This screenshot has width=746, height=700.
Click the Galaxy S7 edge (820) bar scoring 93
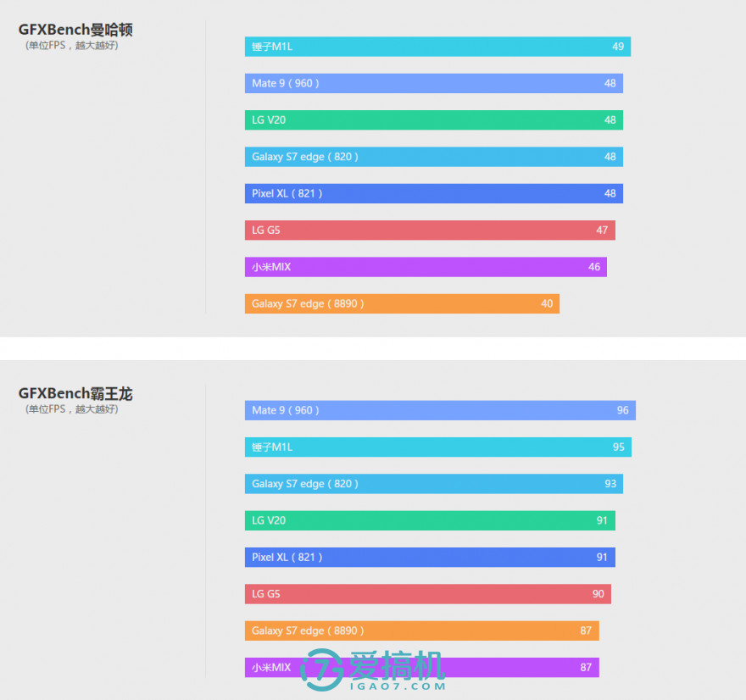(x=433, y=484)
